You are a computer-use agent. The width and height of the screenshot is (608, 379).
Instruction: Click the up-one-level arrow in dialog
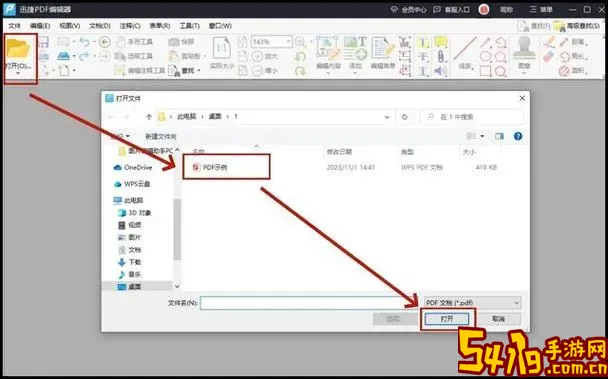pos(149,116)
